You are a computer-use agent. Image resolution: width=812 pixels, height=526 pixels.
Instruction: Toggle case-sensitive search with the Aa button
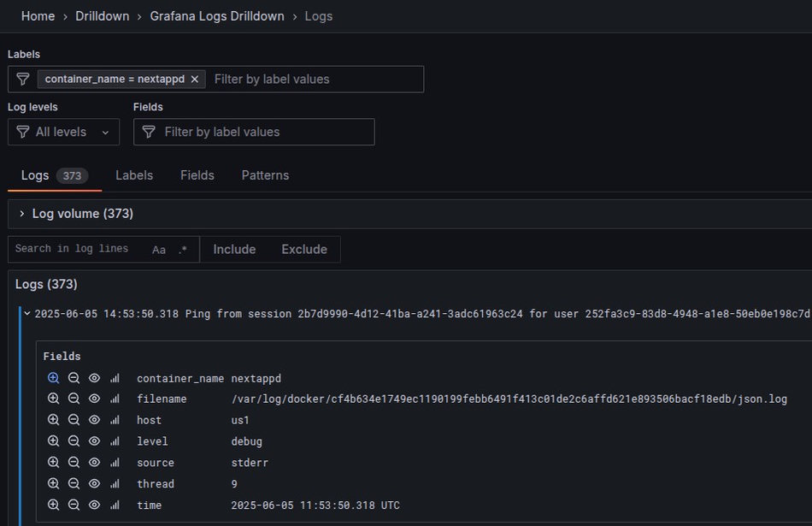click(159, 249)
